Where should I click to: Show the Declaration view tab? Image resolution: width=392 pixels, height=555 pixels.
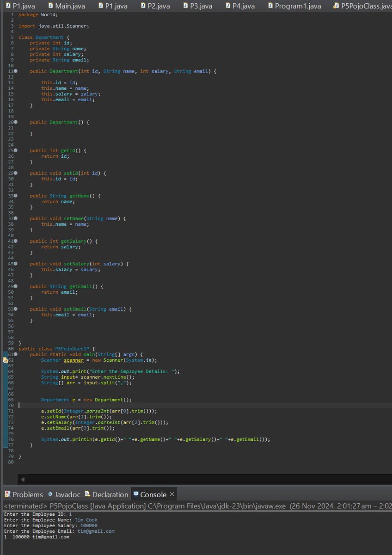(107, 494)
